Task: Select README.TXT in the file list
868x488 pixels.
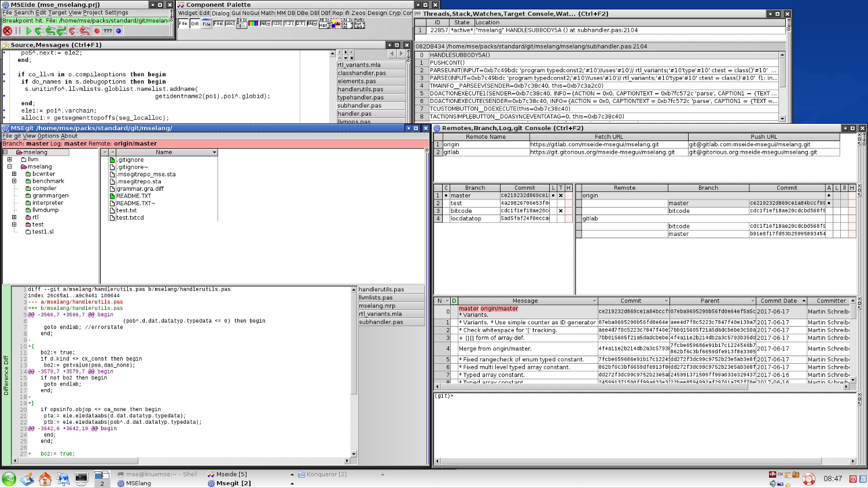Action: 134,196
